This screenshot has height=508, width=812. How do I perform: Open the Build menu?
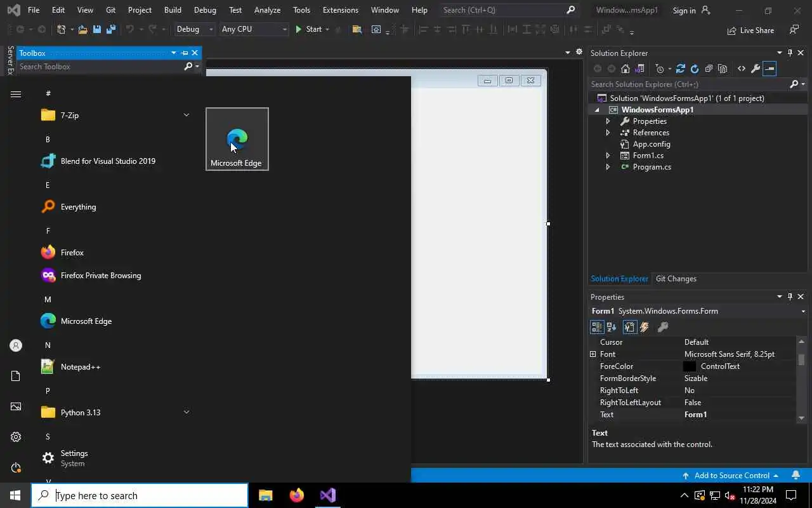click(173, 10)
